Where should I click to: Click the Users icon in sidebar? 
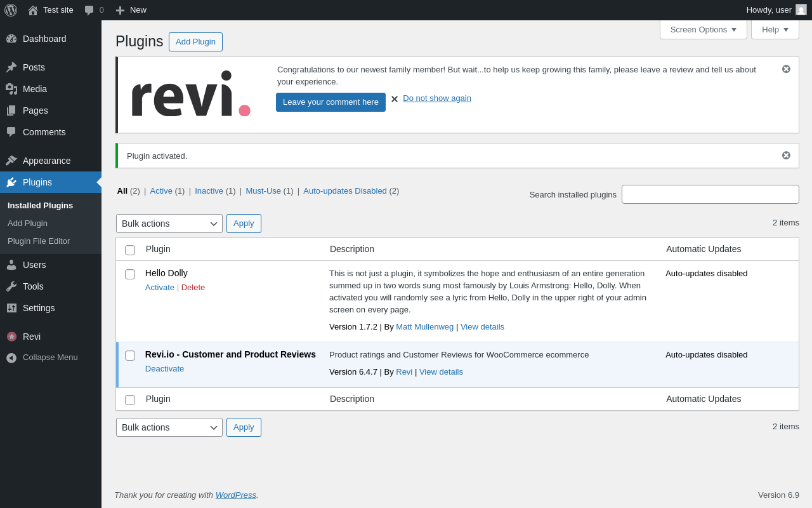coord(11,265)
